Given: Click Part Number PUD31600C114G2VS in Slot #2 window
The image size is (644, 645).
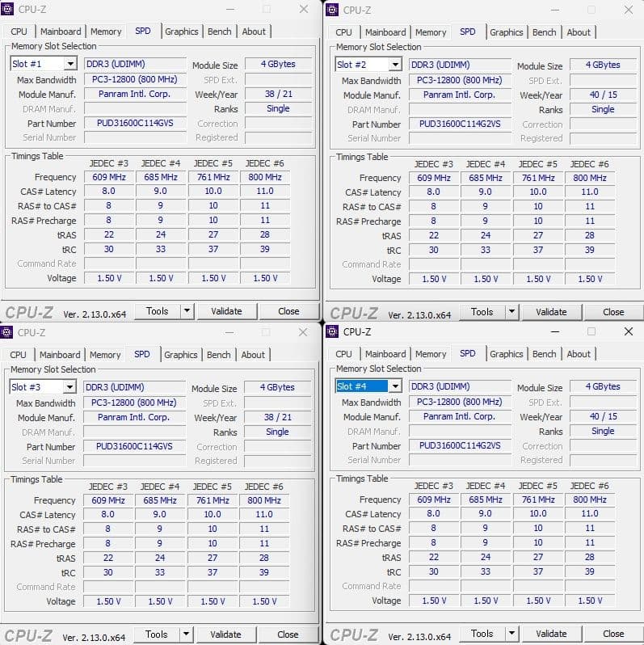Looking at the screenshot, I should click(460, 124).
